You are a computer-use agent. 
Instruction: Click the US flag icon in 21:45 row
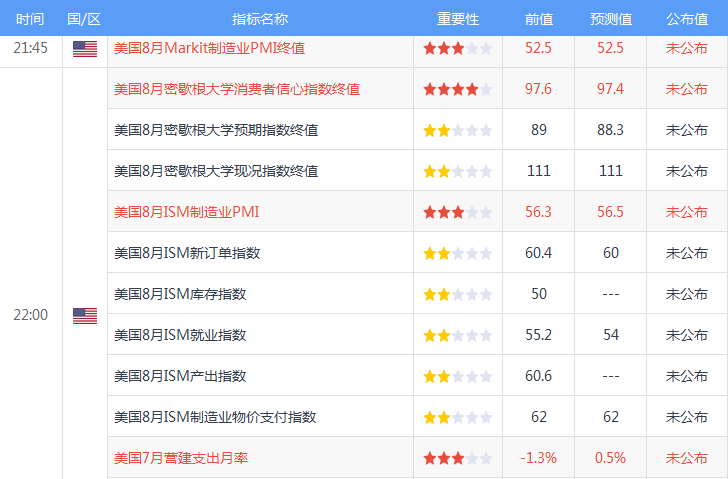tap(85, 49)
